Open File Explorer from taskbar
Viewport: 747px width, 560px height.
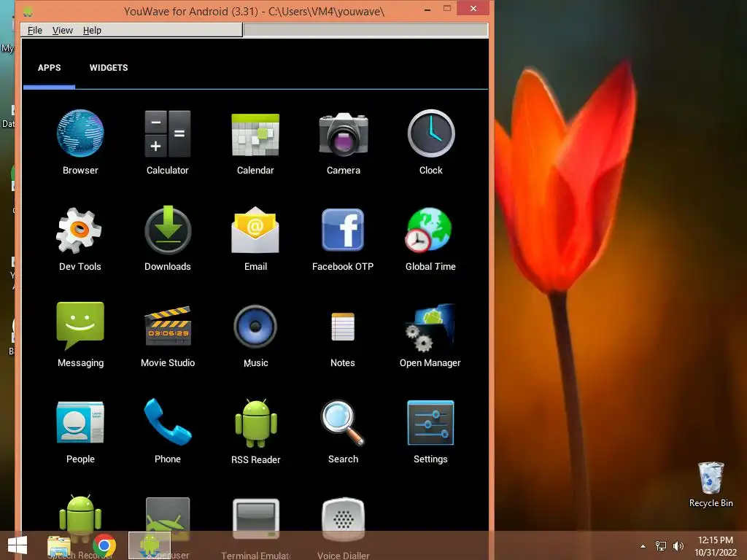59,545
